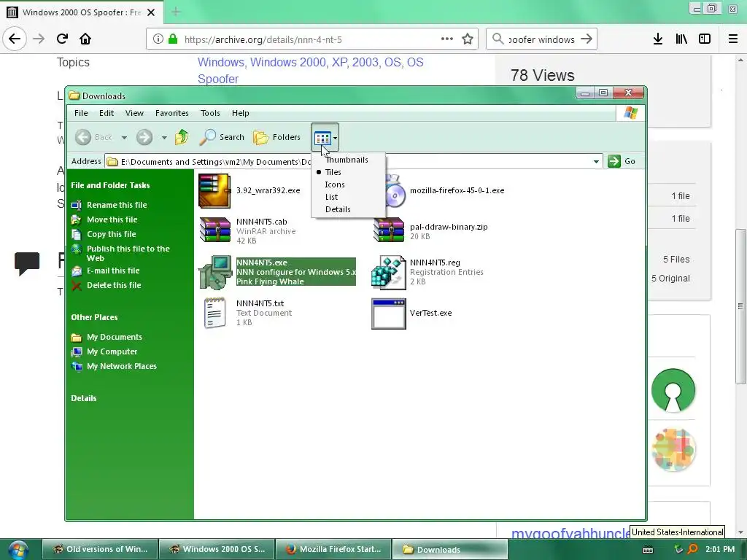Select NNN4NT5.reg registry icon
Screen dimensions: 747x560
click(389, 273)
